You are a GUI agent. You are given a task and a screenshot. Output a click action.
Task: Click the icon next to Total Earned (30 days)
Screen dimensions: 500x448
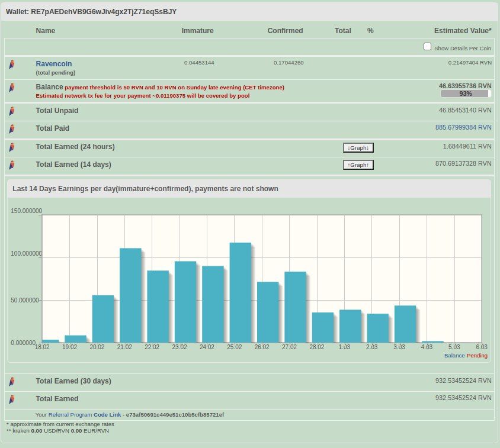(x=11, y=382)
